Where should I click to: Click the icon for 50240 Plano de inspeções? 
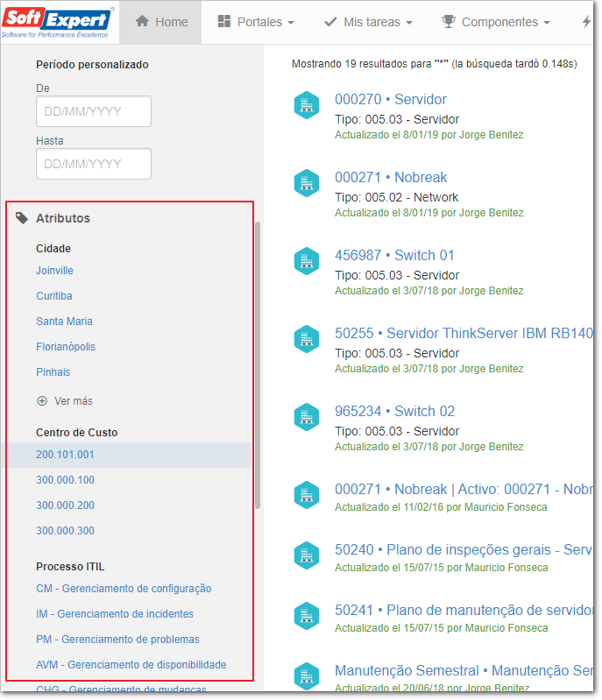click(x=307, y=555)
